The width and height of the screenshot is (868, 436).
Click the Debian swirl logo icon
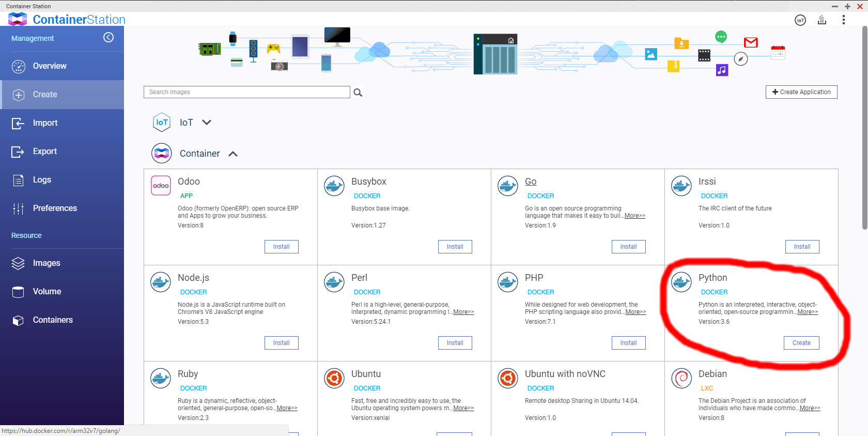click(x=681, y=378)
